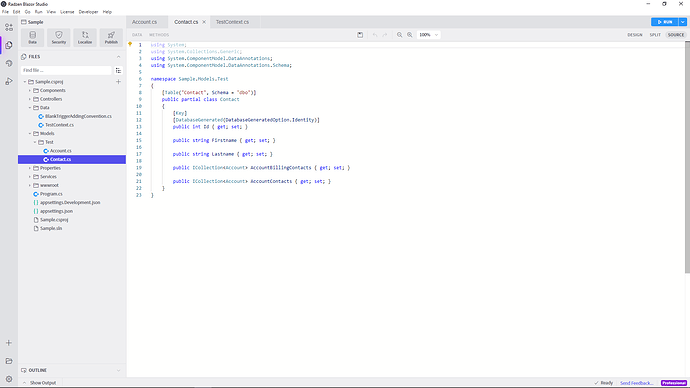Expand the Controllers folder
Image resolution: width=690 pixels, height=388 pixels.
pos(30,99)
